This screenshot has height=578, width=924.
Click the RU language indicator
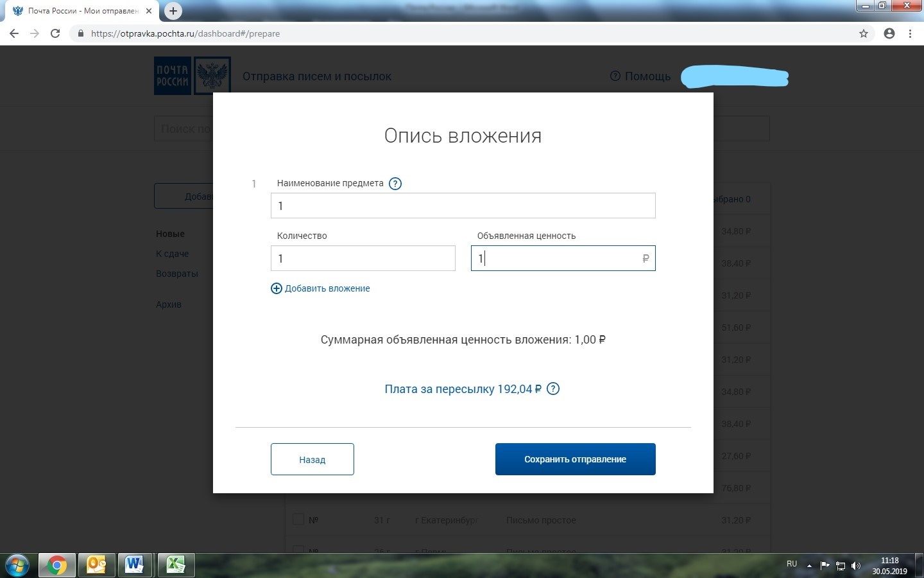pyautogui.click(x=792, y=564)
